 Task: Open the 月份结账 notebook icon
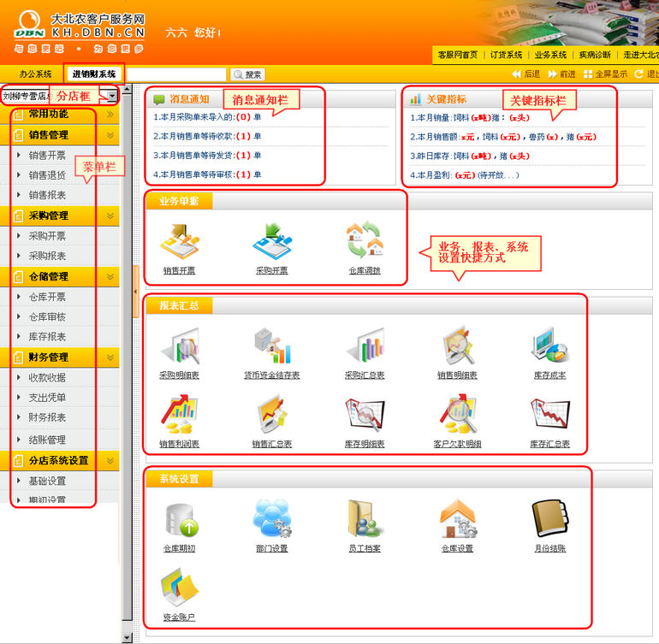pos(549,518)
